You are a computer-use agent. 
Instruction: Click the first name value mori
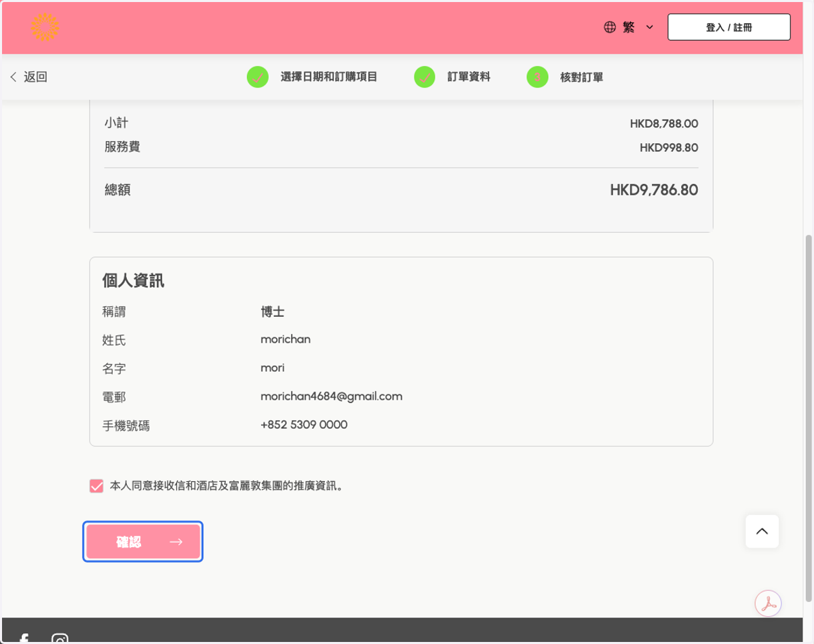tap(273, 368)
